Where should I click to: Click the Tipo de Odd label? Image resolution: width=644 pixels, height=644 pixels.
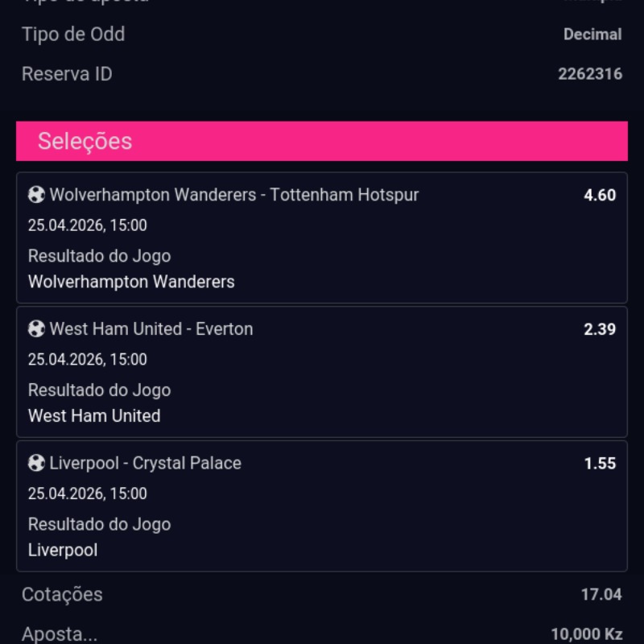pyautogui.click(x=73, y=35)
